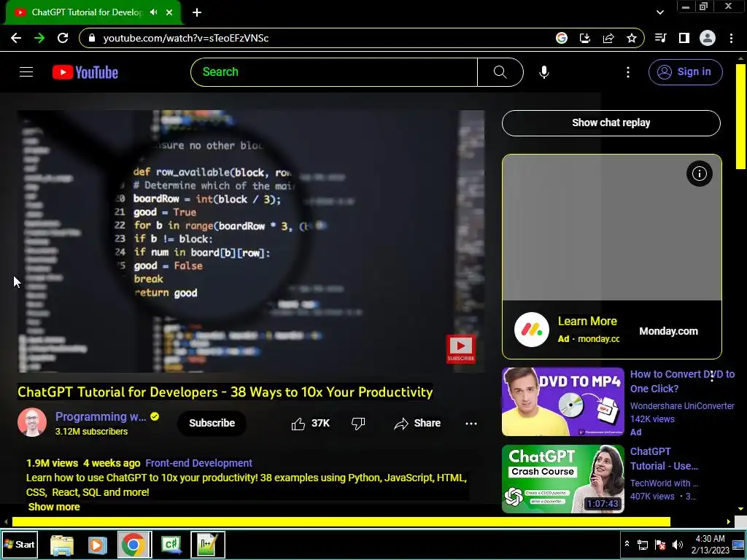Click the lock icon in address bar
The width and height of the screenshot is (747, 560).
point(92,38)
